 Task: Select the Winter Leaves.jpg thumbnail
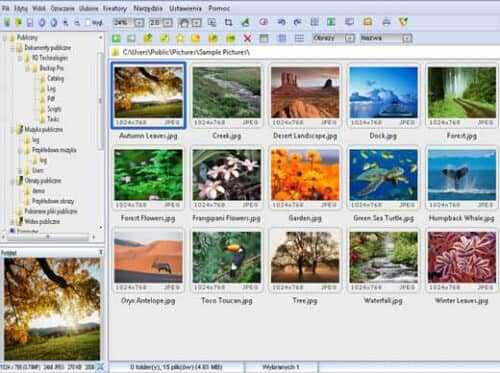coord(462,261)
